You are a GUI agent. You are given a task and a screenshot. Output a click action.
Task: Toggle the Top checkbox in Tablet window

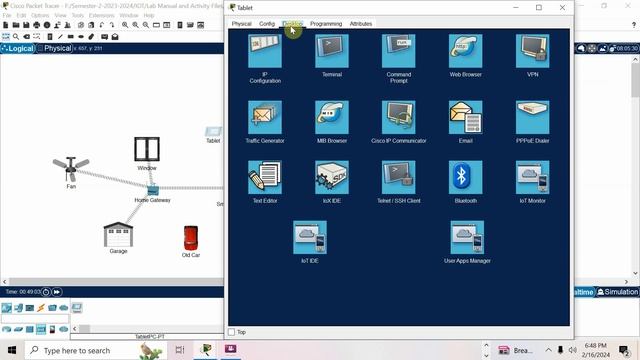pyautogui.click(x=231, y=332)
